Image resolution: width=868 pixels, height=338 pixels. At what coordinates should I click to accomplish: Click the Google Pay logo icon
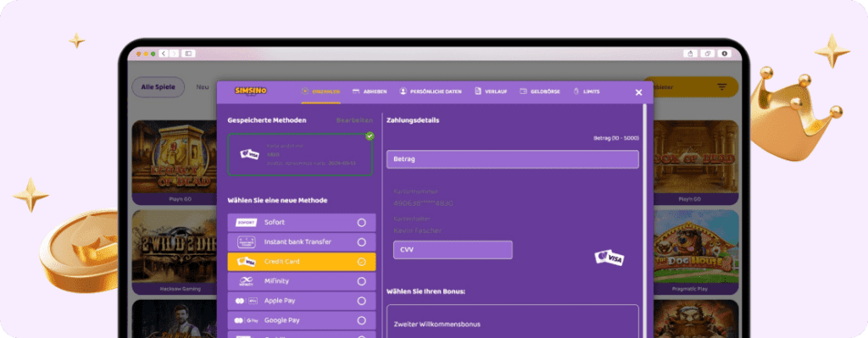pos(246,320)
